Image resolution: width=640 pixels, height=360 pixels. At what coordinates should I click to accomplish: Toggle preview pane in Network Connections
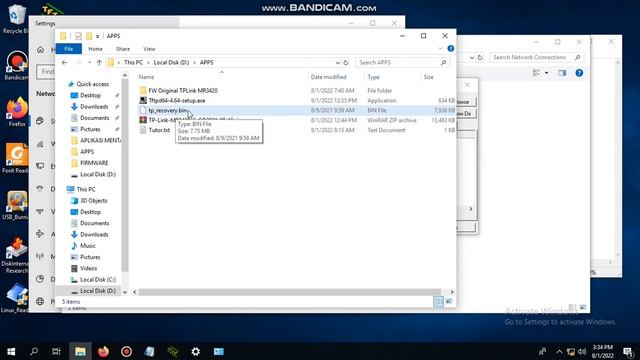[x=562, y=73]
